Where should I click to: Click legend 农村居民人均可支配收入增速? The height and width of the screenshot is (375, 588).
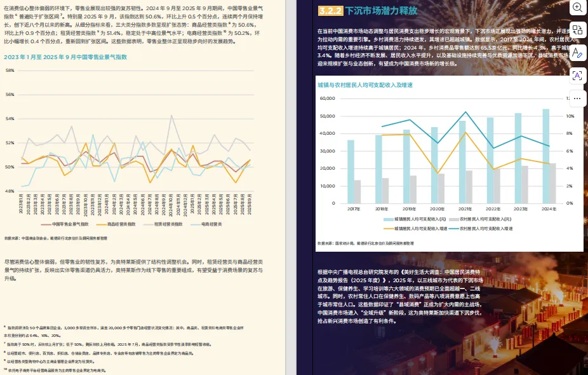[481, 229]
